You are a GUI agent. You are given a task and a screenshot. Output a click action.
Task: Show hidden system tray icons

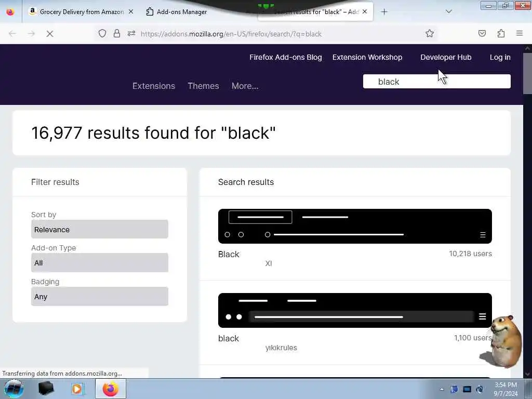[442, 389]
